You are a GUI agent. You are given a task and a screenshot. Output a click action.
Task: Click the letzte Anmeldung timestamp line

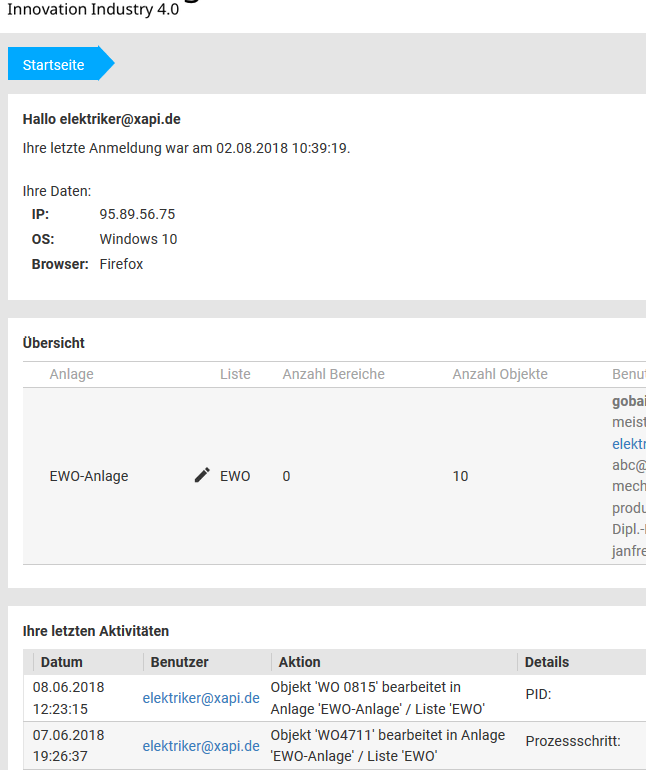186,148
